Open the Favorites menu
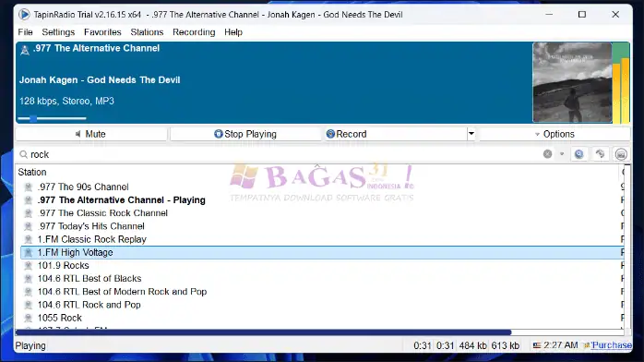Viewport: 644px width, 362px height. [x=102, y=32]
